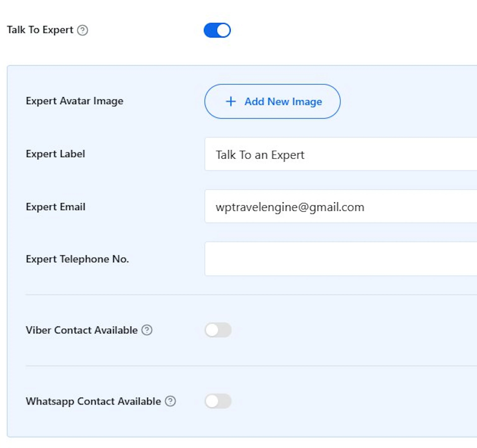
Task: Click the Expert Telephone No. caption
Action: click(x=78, y=259)
